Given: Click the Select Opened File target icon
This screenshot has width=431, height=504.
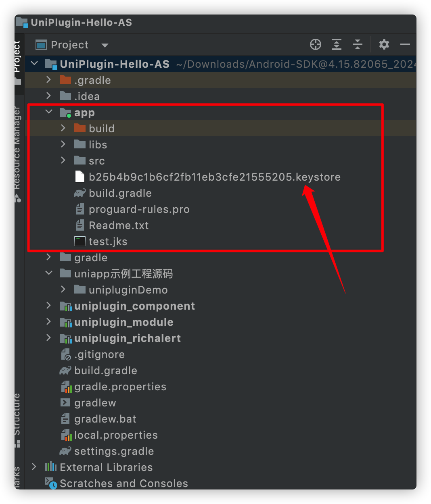Looking at the screenshot, I should [316, 44].
